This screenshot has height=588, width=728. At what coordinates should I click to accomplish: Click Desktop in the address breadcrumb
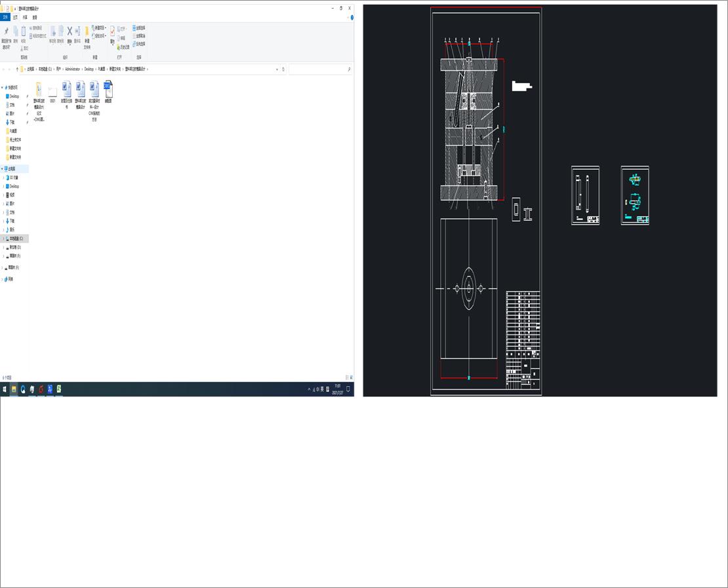click(89, 69)
